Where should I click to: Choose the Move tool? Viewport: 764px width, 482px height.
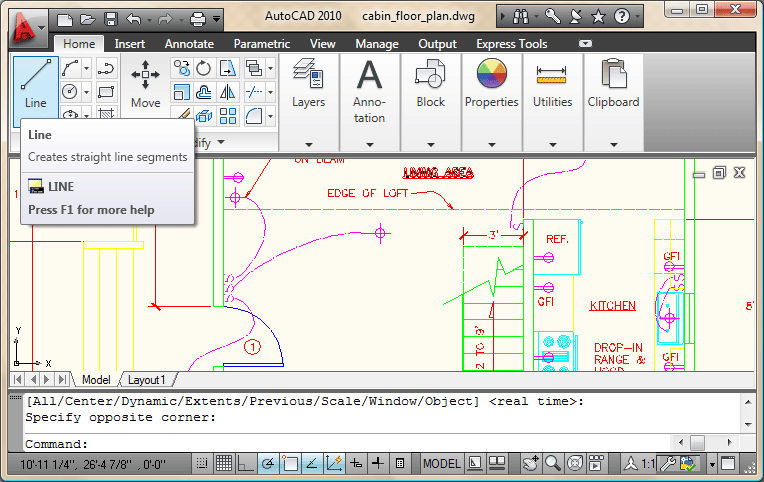click(145, 84)
